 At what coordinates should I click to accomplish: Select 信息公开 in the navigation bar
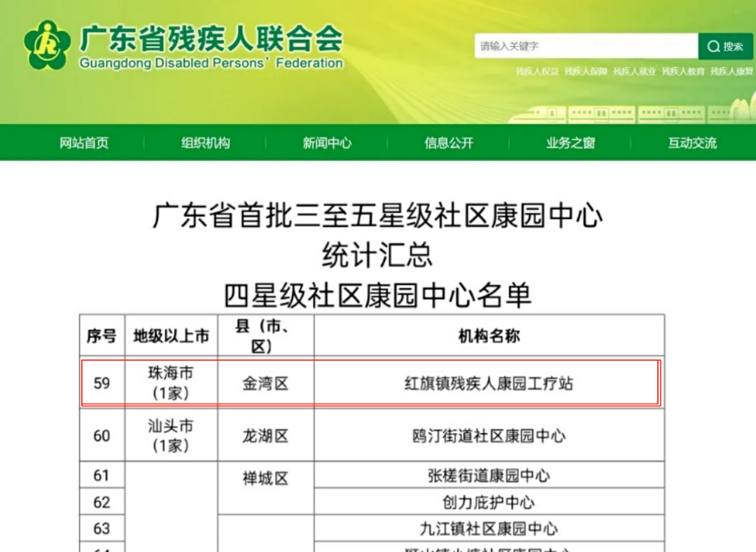[449, 143]
